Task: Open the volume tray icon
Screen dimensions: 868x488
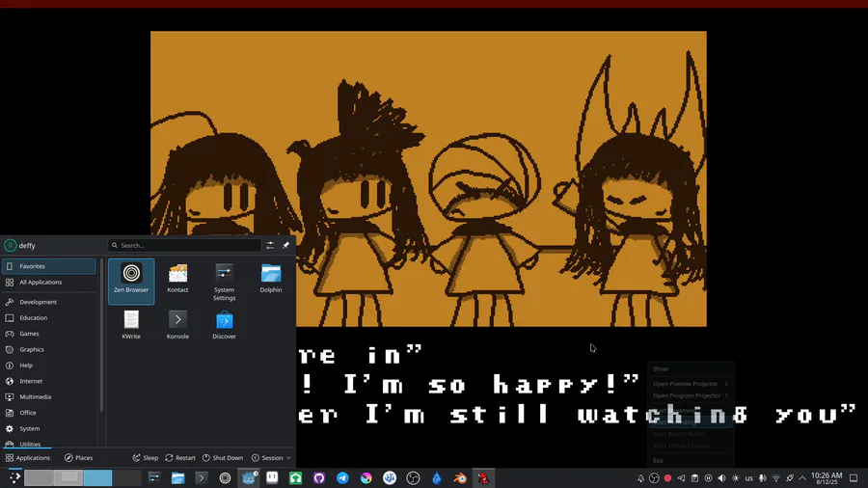Action: coord(721,478)
